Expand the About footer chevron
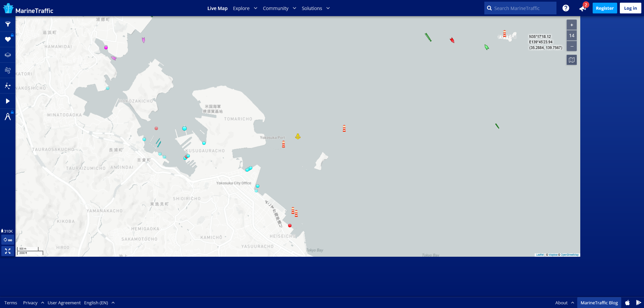 [573, 303]
